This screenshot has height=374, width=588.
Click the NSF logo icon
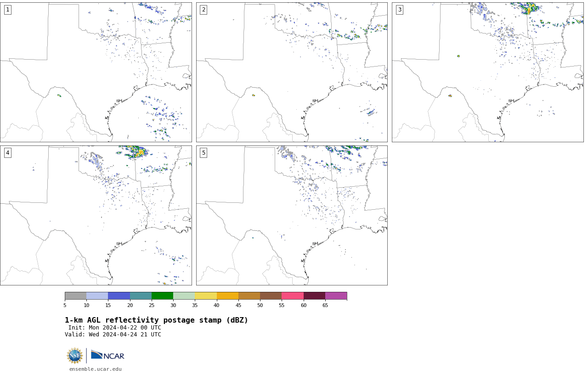[75, 356]
